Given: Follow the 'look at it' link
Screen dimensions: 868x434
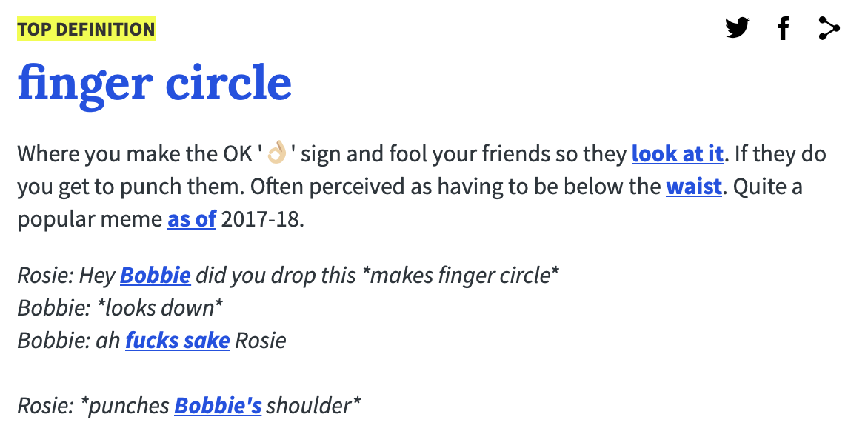Looking at the screenshot, I should [x=678, y=153].
